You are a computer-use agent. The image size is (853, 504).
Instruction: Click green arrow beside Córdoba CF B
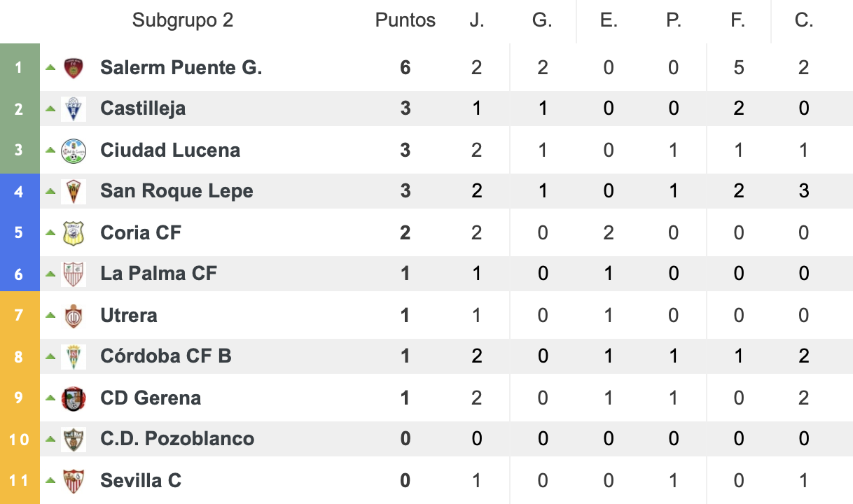coord(50,356)
